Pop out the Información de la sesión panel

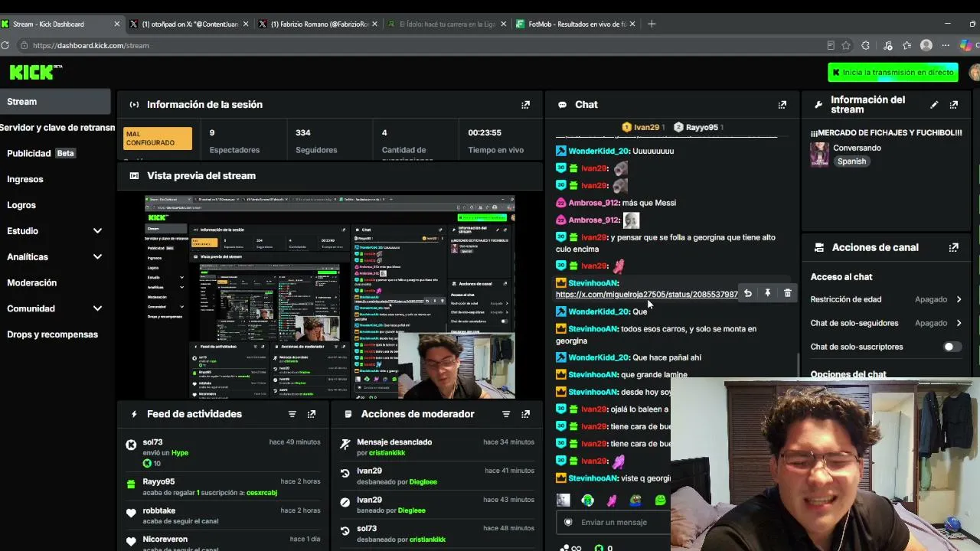[525, 105]
